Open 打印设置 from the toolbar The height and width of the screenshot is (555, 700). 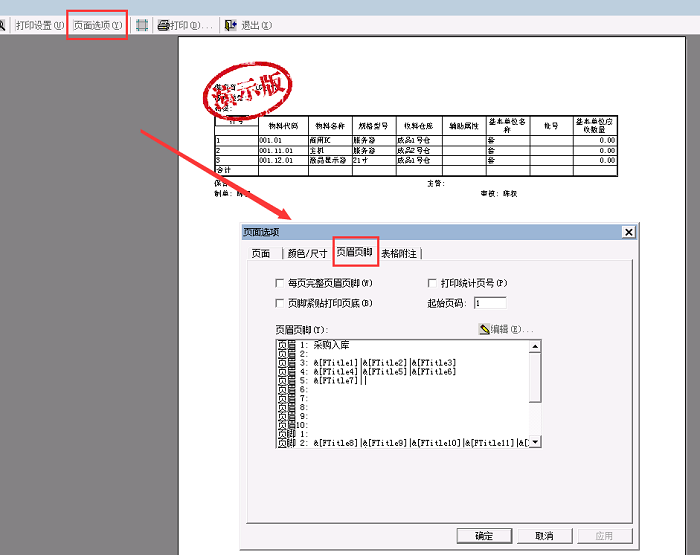[x=40, y=25]
